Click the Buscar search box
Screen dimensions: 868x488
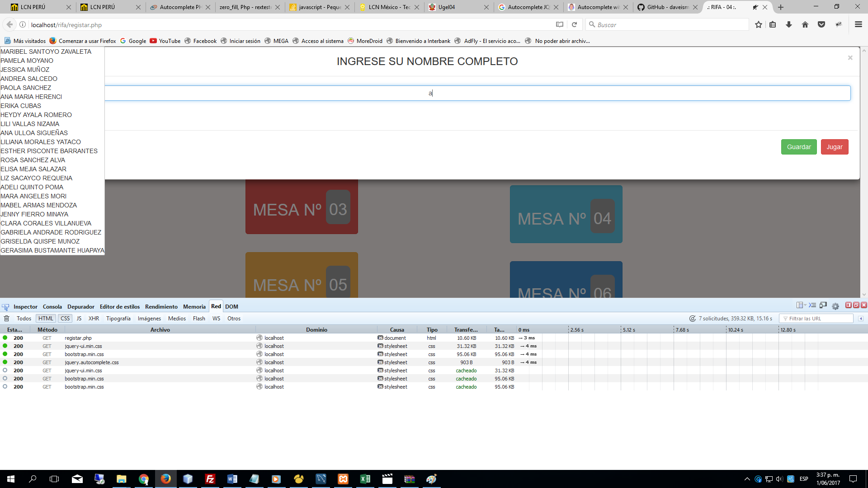pyautogui.click(x=667, y=25)
